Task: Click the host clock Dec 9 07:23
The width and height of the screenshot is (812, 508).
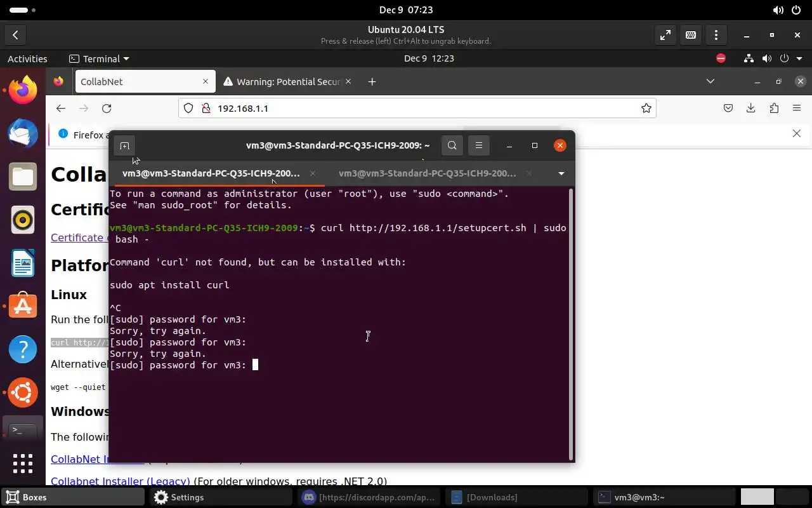Action: pos(406,10)
